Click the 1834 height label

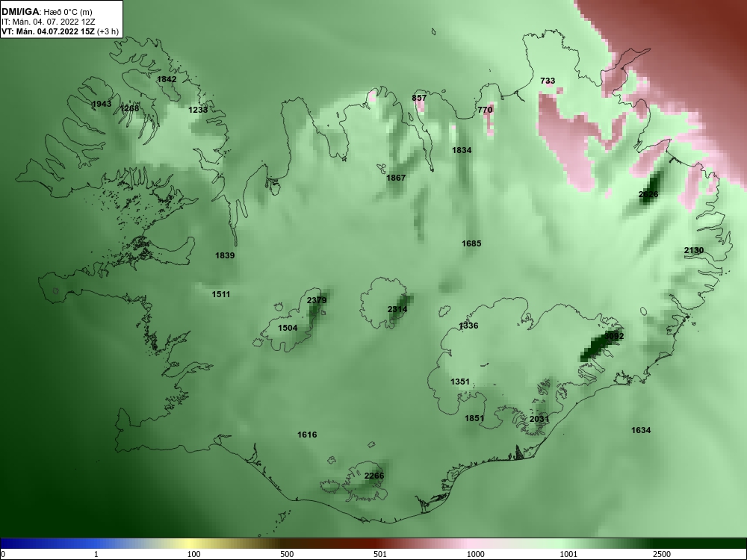[x=462, y=151]
